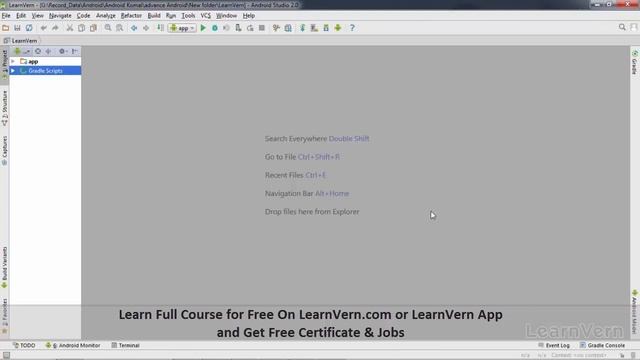640x360 pixels.
Task: Open the Analyze menu
Action: tap(106, 16)
